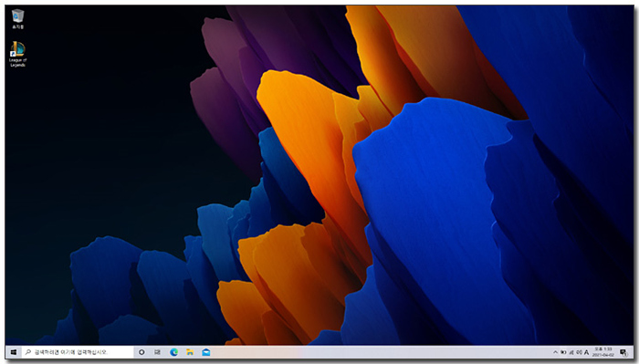Open Task View from the taskbar
Viewport: 639px width, 364px height.
click(x=157, y=352)
